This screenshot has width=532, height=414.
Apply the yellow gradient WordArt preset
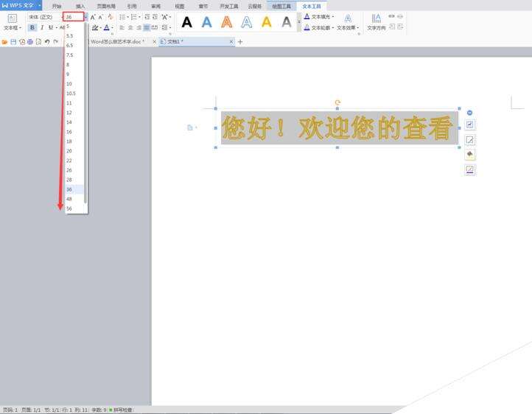[x=267, y=22]
